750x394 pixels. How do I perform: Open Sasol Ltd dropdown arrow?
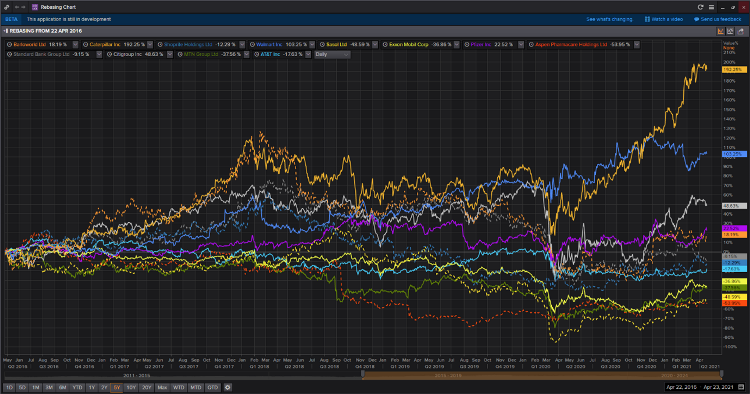(x=375, y=44)
